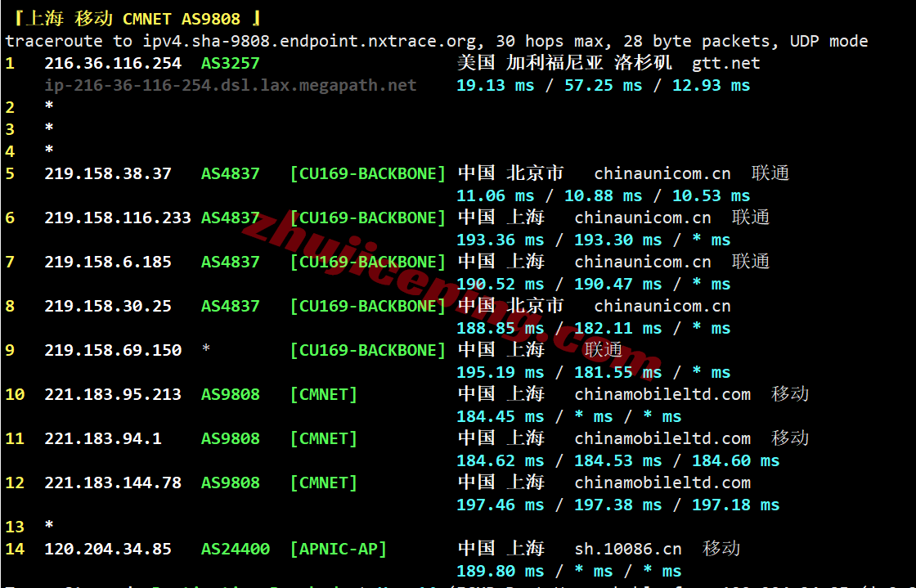
Task: Click [CU169-BACKBONE] on hop 5
Action: point(368,174)
